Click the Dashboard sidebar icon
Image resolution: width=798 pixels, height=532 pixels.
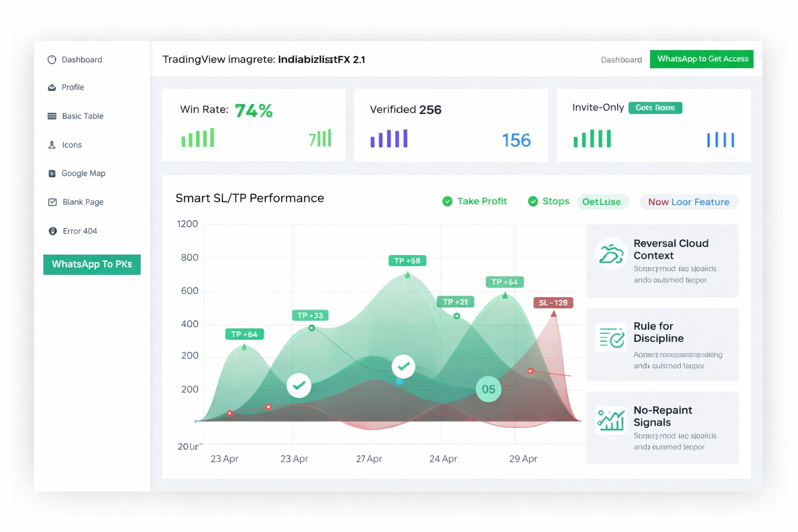coord(52,60)
